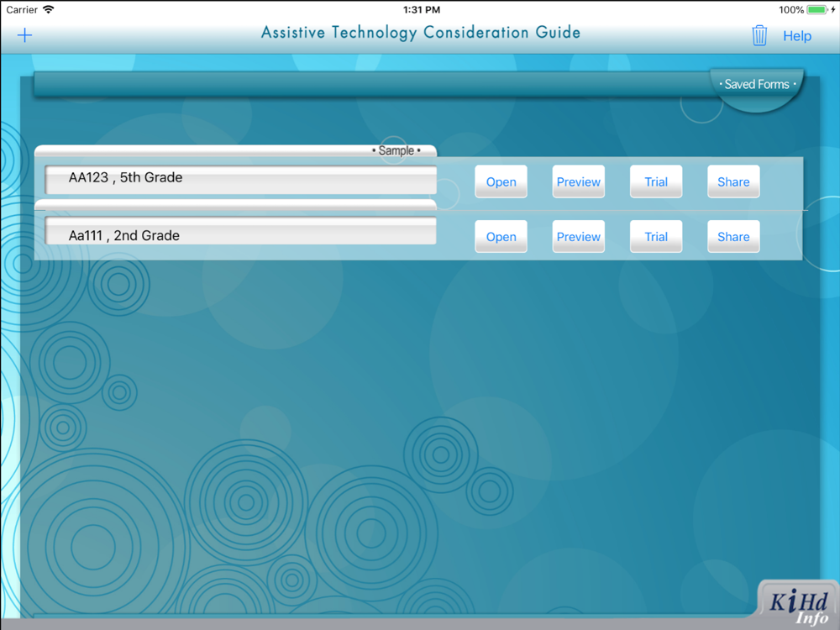Tap the battery indicator icon

817,9
